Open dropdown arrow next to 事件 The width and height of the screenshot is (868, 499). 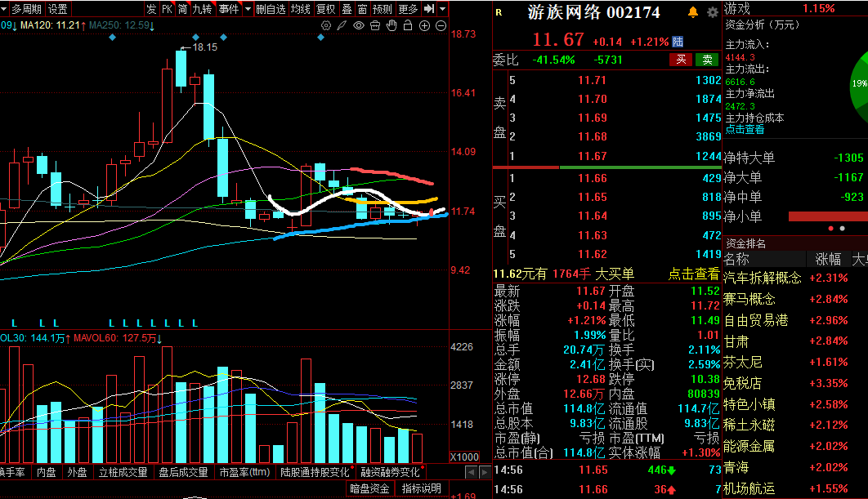pyautogui.click(x=248, y=9)
